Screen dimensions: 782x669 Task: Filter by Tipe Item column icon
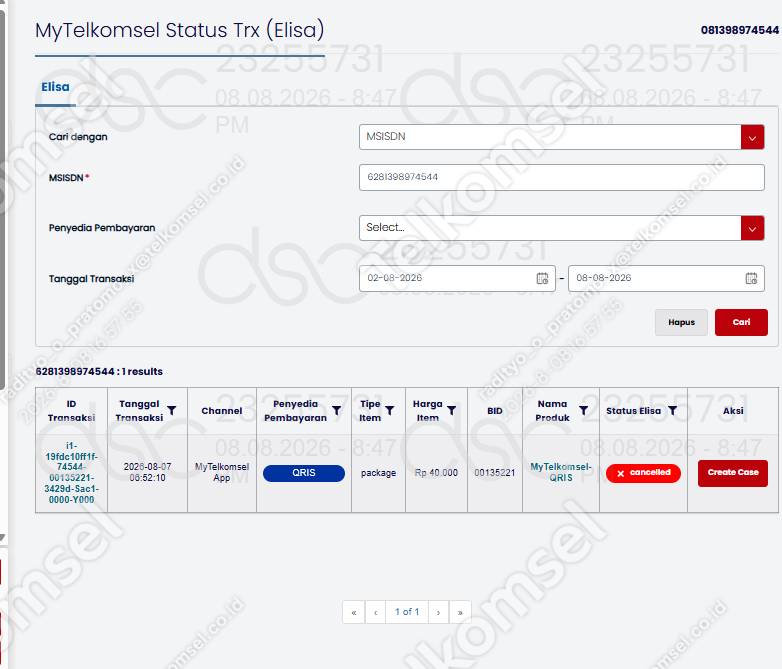tap(390, 411)
